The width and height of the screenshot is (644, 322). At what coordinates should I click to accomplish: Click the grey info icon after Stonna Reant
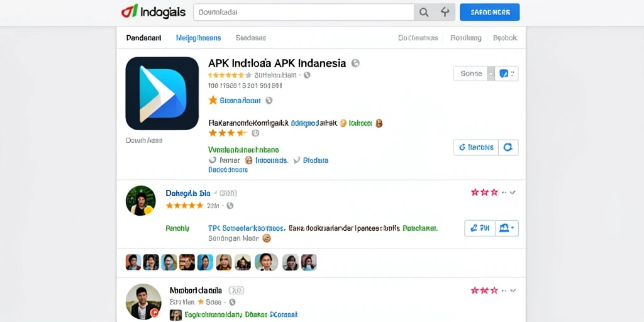pyautogui.click(x=269, y=100)
